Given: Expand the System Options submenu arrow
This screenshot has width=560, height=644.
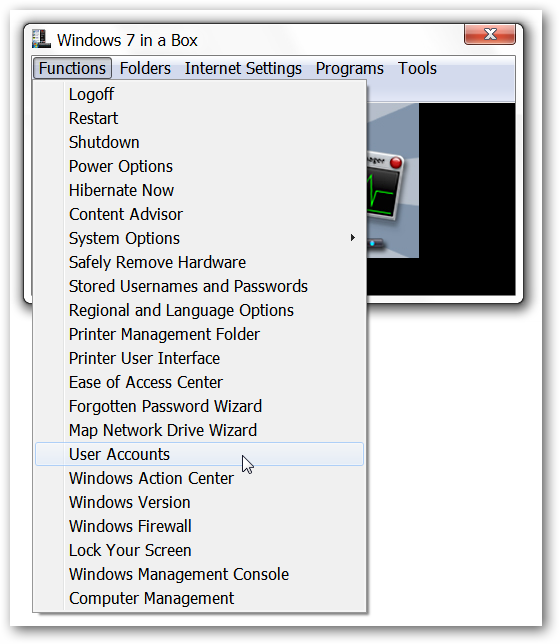Looking at the screenshot, I should (353, 238).
